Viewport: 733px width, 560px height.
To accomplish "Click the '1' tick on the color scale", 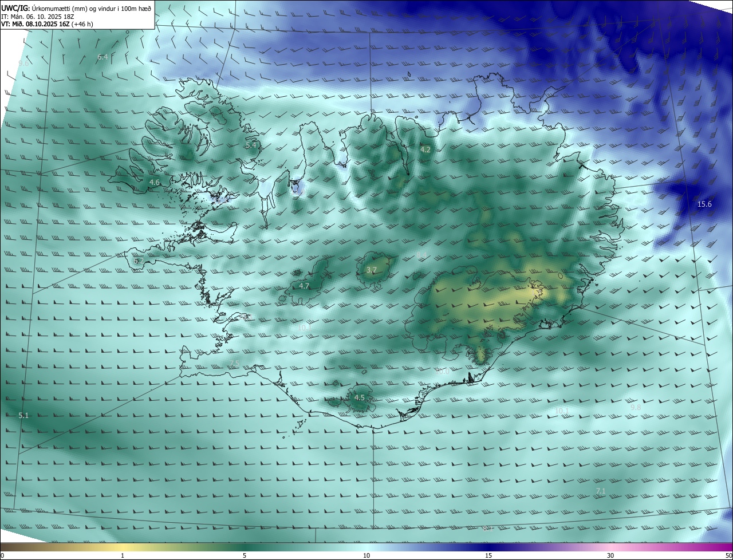I will click(x=123, y=555).
